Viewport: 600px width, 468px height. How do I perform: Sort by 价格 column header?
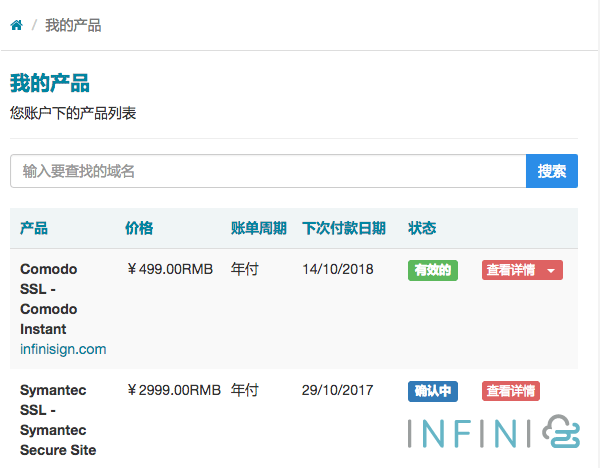click(139, 228)
